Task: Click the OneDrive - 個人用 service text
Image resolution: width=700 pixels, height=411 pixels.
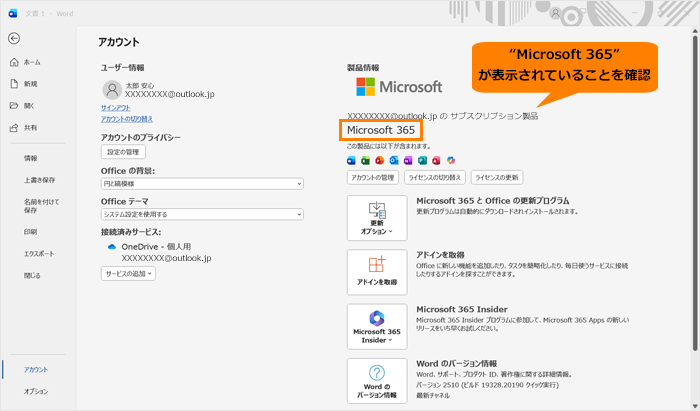Action: 156,247
